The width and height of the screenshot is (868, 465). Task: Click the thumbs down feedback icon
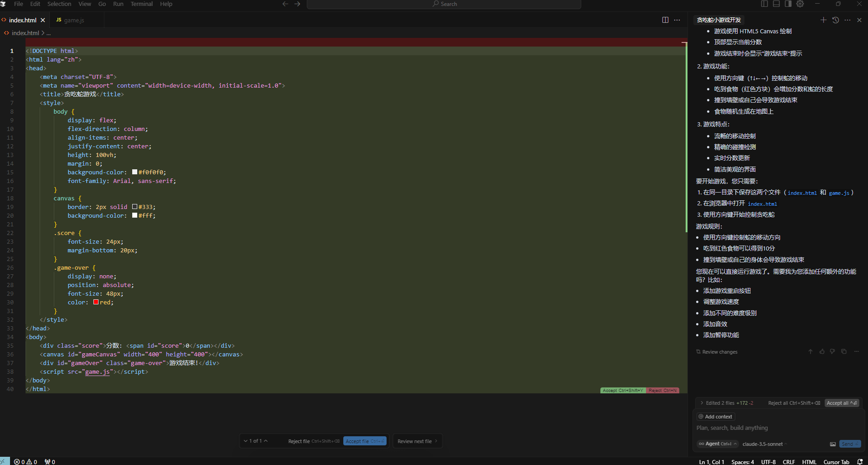[832, 351]
